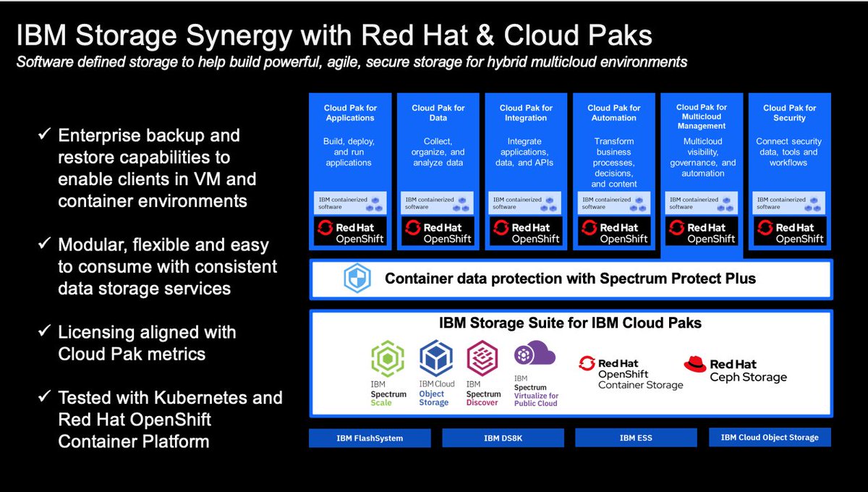868x492 pixels.
Task: Click the Cloud Pak for Security title
Action: click(789, 113)
